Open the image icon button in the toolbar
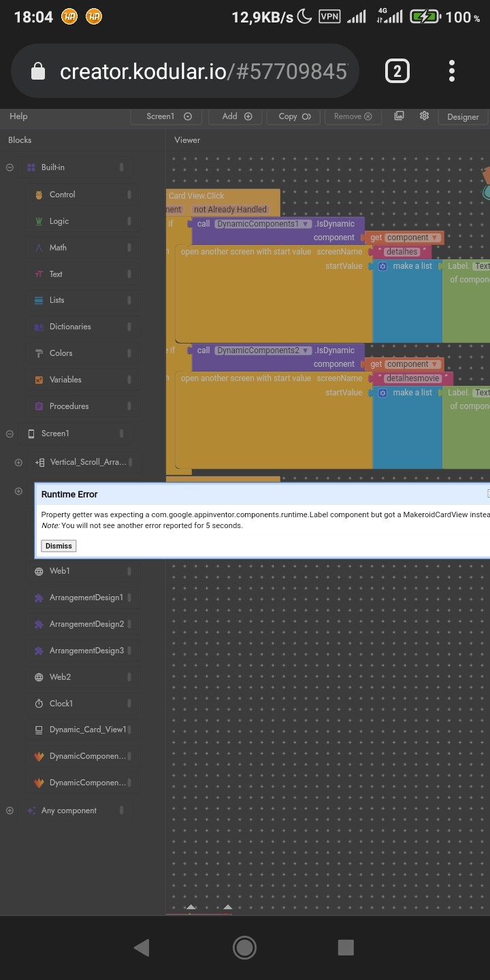Viewport: 490px width, 980px height. 399,116
